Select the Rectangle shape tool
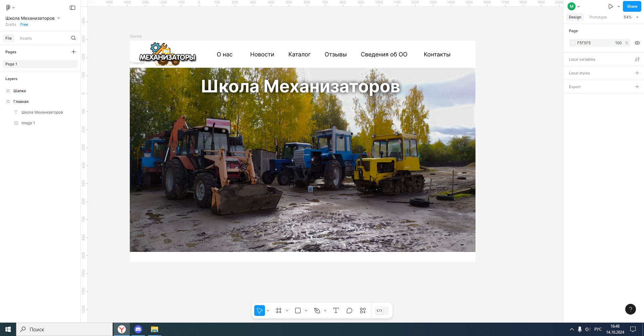644x336 pixels. tap(297, 311)
